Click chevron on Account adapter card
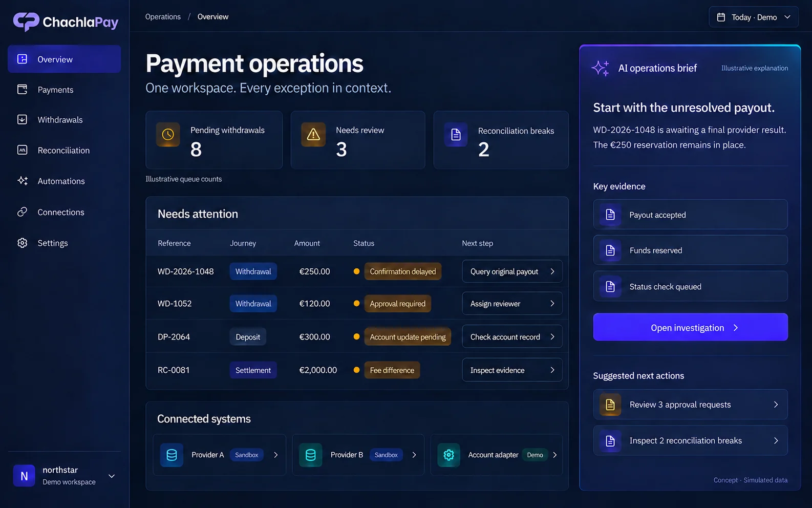 click(x=555, y=455)
